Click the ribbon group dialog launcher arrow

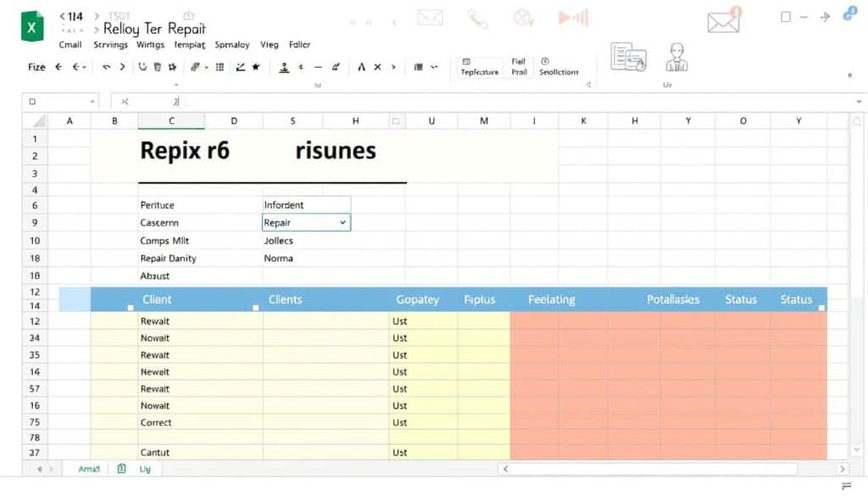(588, 85)
